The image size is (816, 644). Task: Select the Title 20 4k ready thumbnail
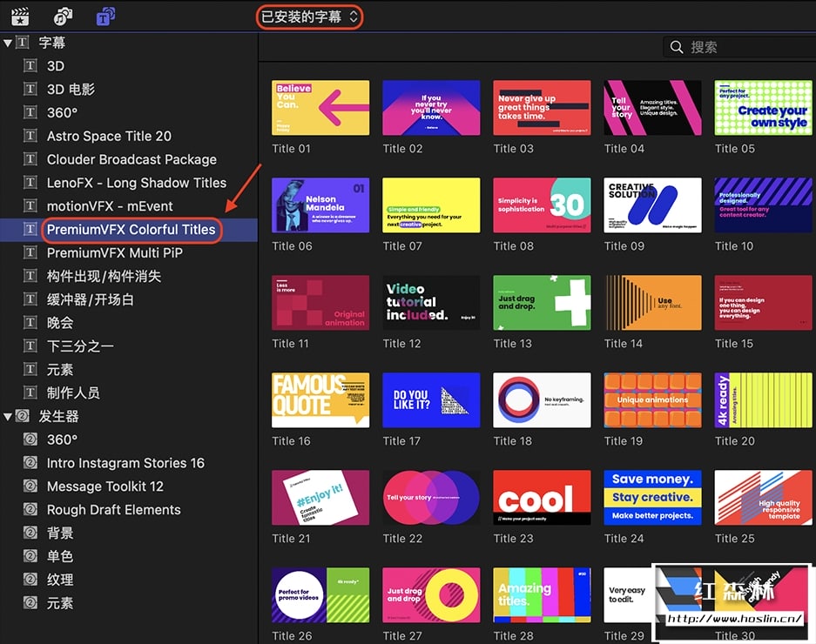click(764, 400)
